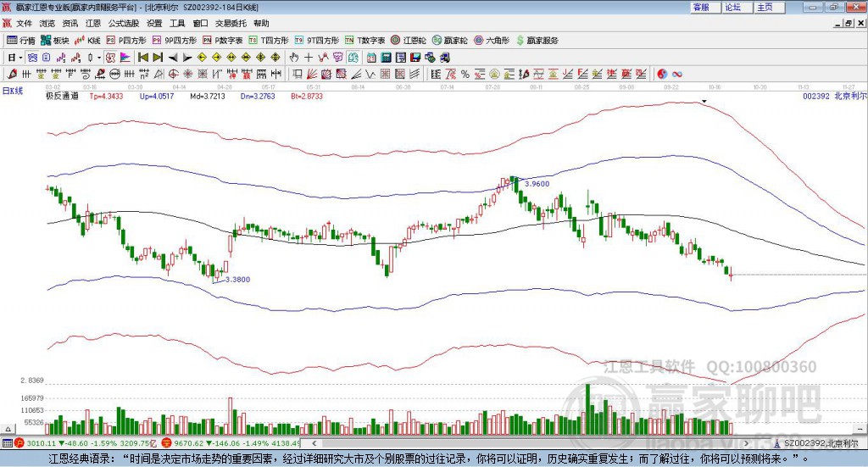Select the hand pan tool
Viewport: 868px width, 467px height.
tap(294, 58)
